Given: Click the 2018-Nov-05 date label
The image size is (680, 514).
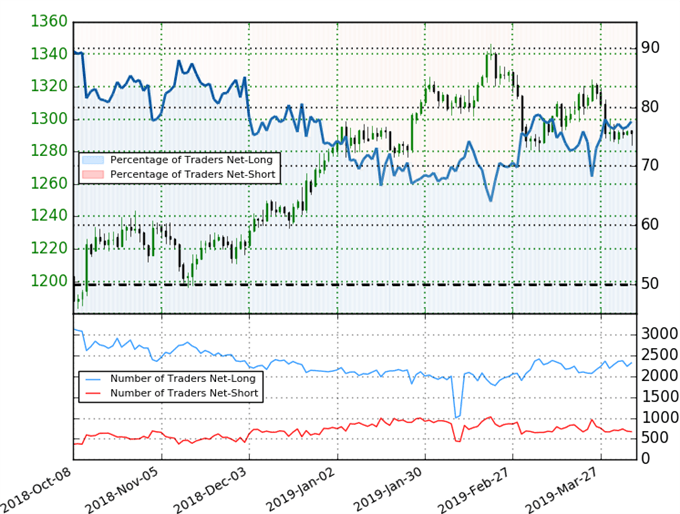Looking at the screenshot, I should 124,490.
